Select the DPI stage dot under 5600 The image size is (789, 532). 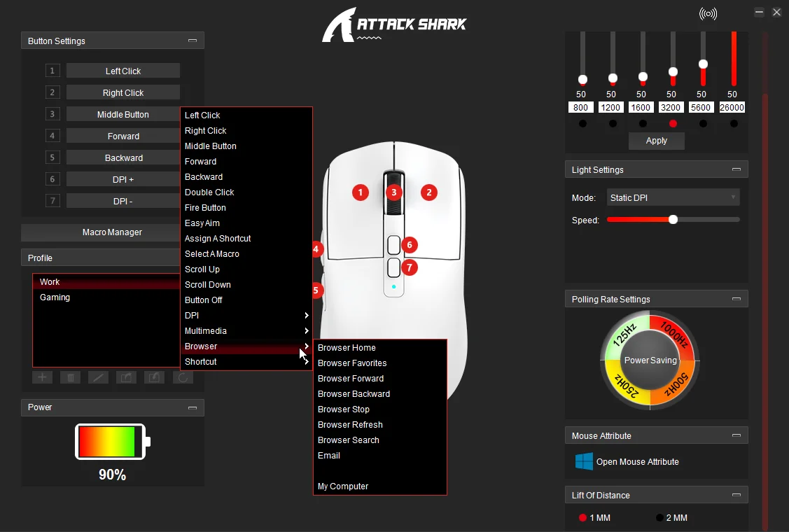703,124
